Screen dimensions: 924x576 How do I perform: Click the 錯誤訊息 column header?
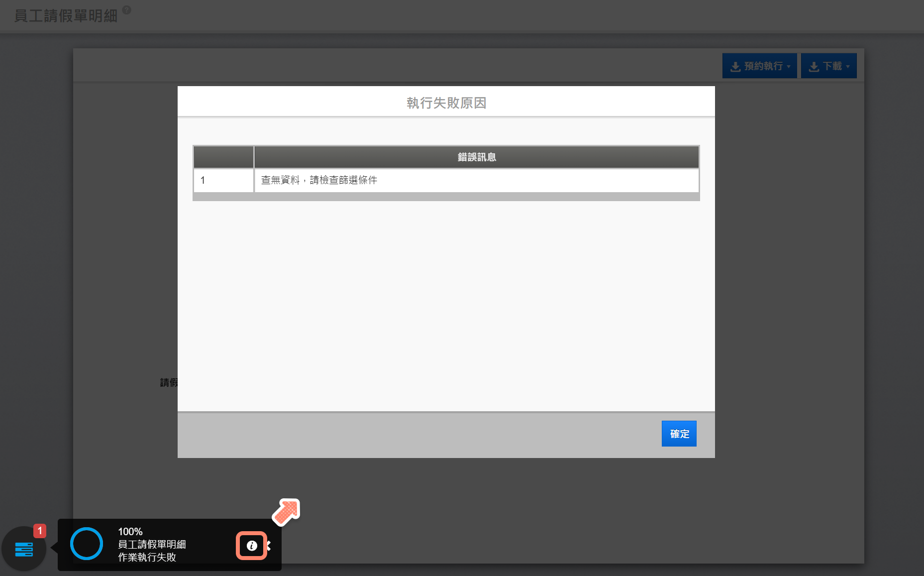coord(476,157)
